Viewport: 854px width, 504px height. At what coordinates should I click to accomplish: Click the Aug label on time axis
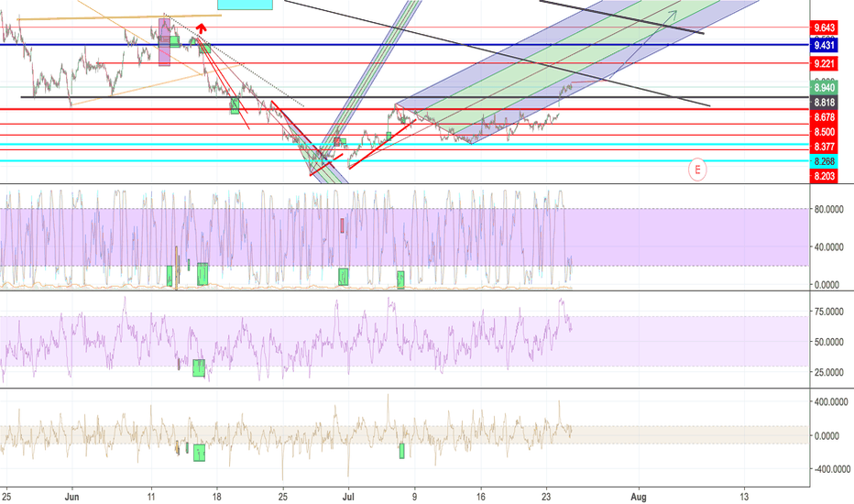click(639, 497)
